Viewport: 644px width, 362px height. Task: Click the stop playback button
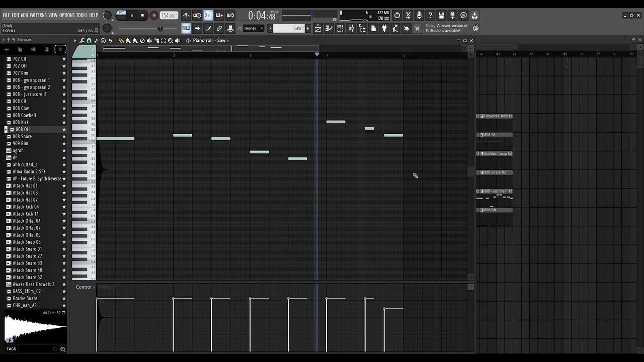(143, 16)
